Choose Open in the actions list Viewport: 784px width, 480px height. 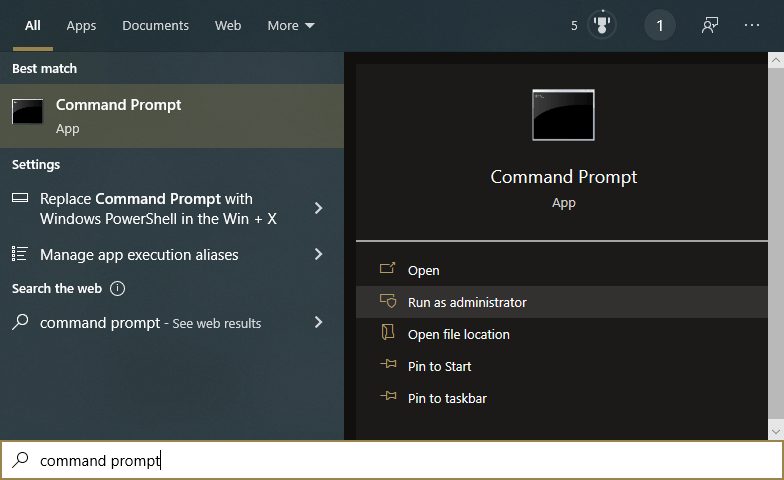(562, 270)
